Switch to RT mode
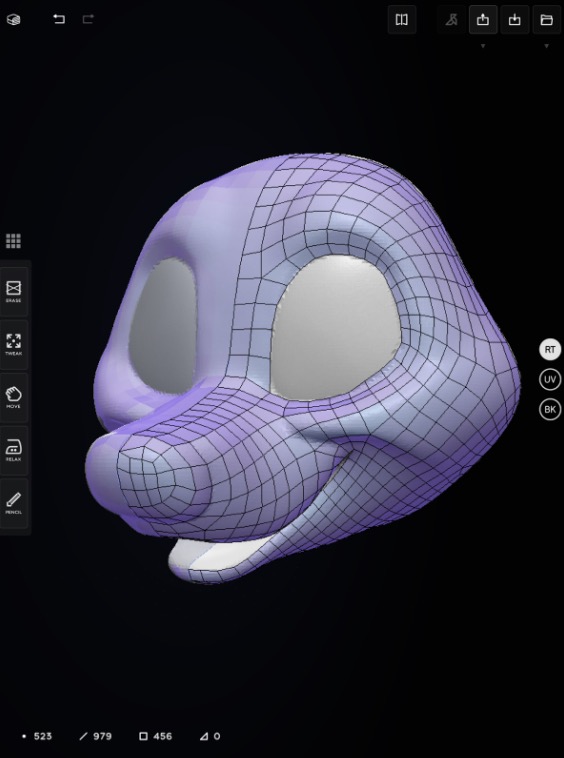This screenshot has height=758, width=564. 550,350
